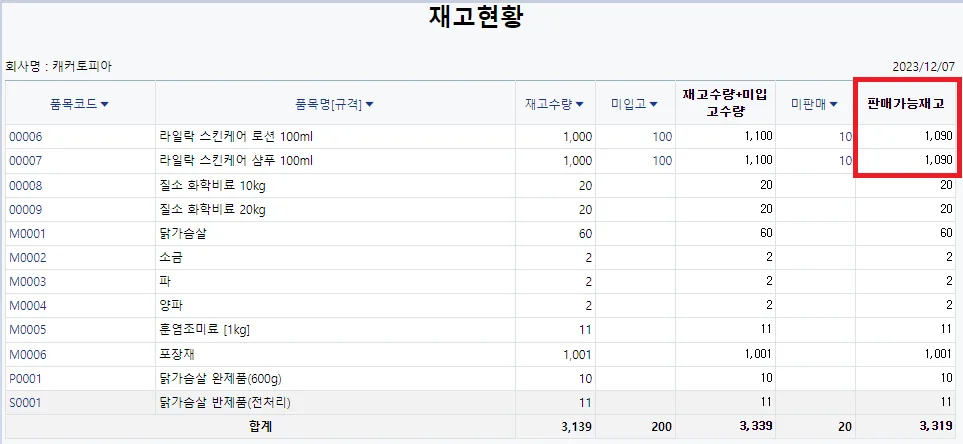The width and height of the screenshot is (963, 444).
Task: Click the 합계 total row label
Action: tap(259, 426)
